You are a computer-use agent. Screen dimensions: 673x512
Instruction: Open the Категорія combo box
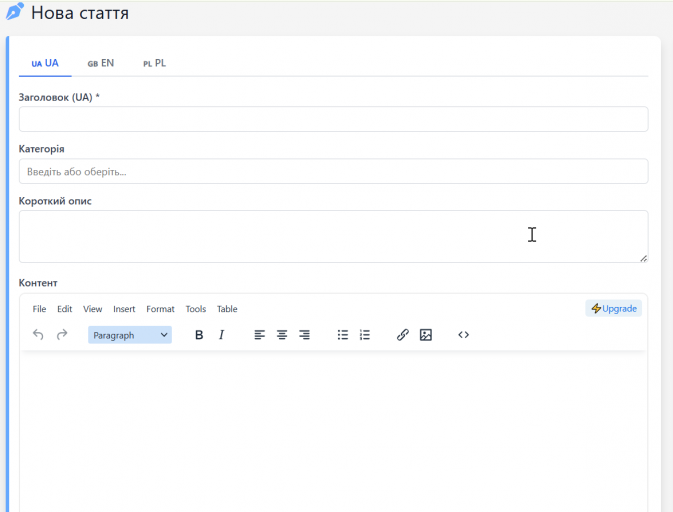tap(333, 172)
